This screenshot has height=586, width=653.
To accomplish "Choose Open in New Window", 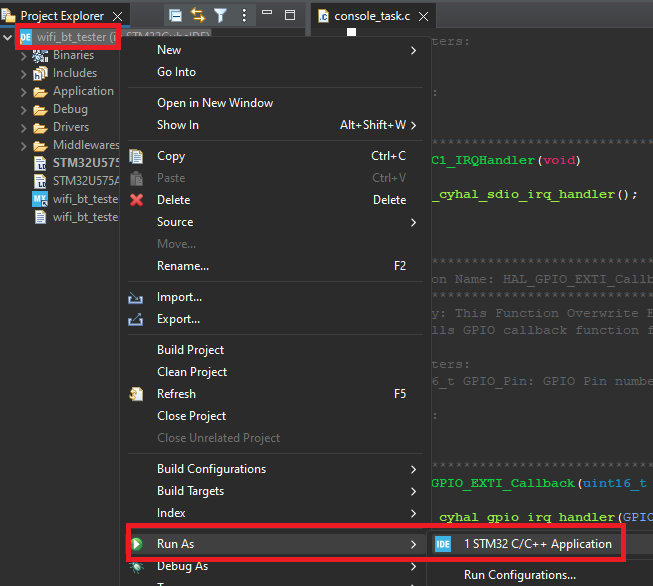I will click(x=275, y=103).
